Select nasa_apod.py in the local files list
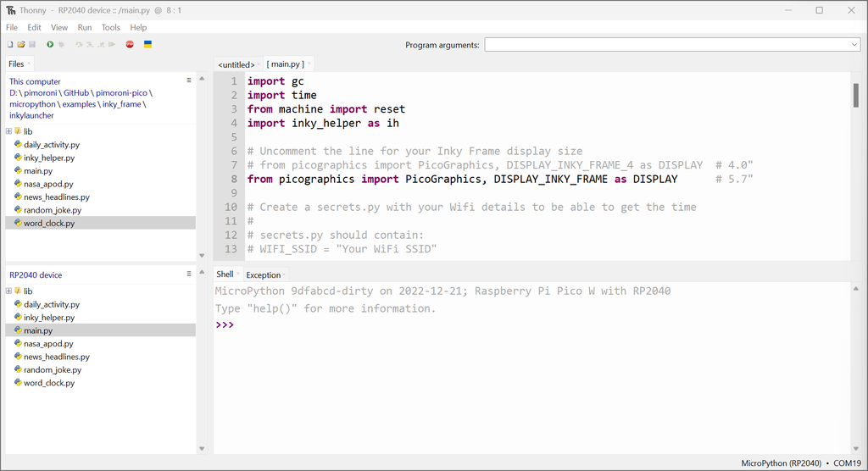868x471 pixels. tap(48, 184)
